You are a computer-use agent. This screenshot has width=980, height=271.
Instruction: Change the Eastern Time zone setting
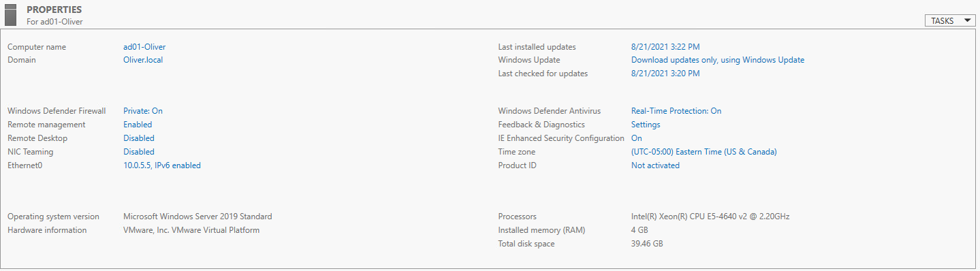(704, 152)
